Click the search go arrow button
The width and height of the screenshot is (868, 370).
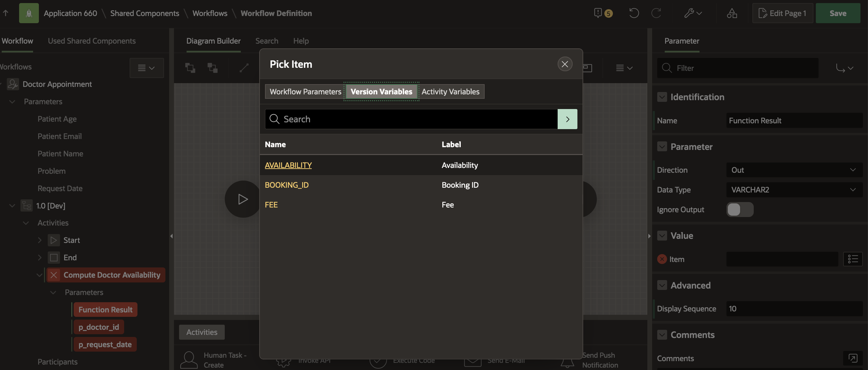click(567, 119)
